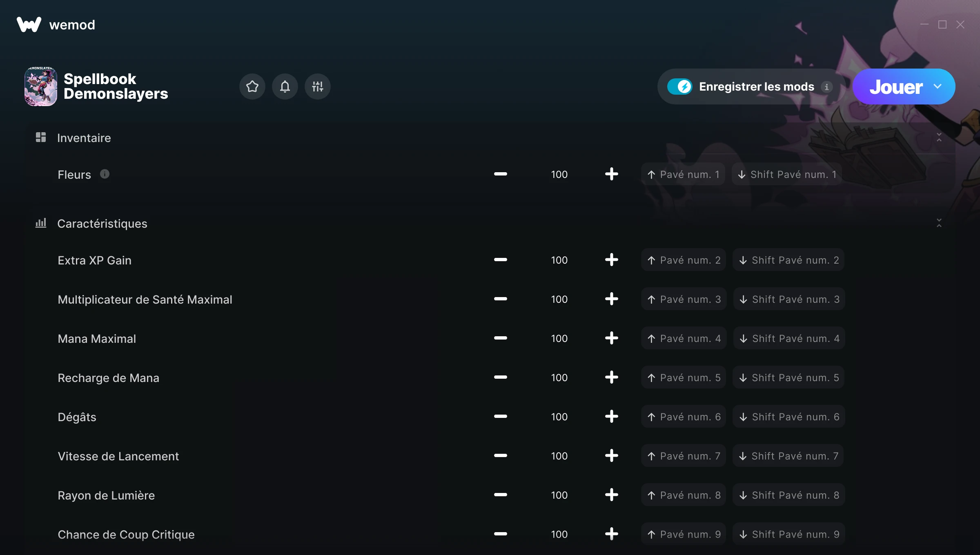Open the notifications bell icon
Screen dimensions: 980x555
pyautogui.click(x=285, y=87)
